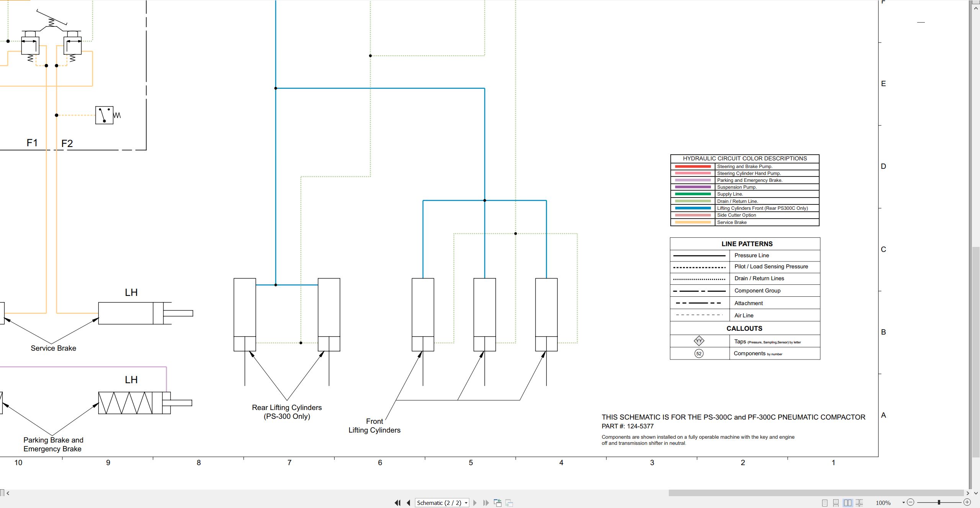Click the vertical scrollbar down arrow

pyautogui.click(x=976, y=493)
